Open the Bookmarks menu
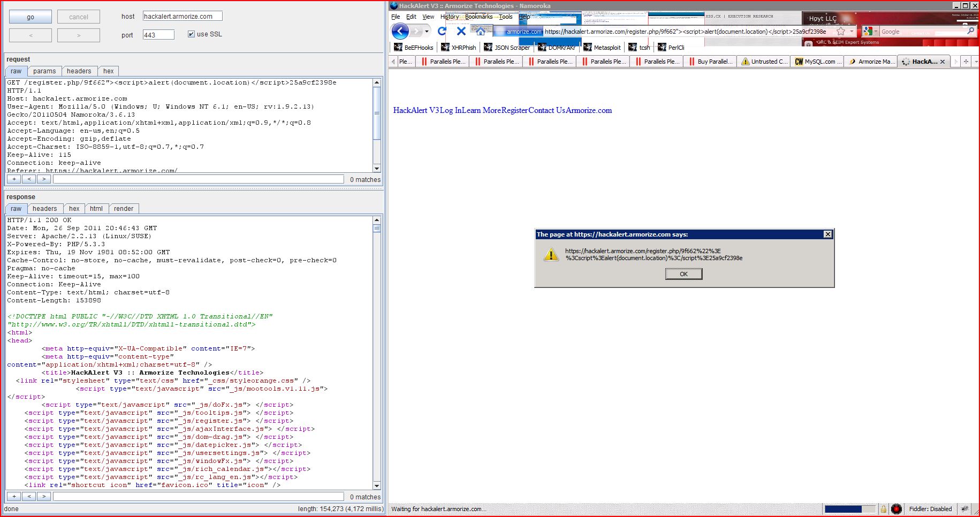This screenshot has width=980, height=517. click(x=478, y=17)
